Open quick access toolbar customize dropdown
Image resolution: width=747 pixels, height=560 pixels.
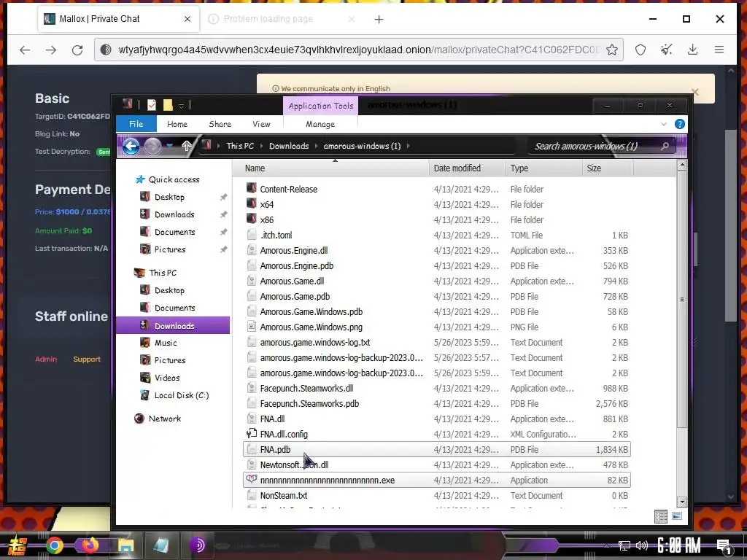click(x=181, y=105)
